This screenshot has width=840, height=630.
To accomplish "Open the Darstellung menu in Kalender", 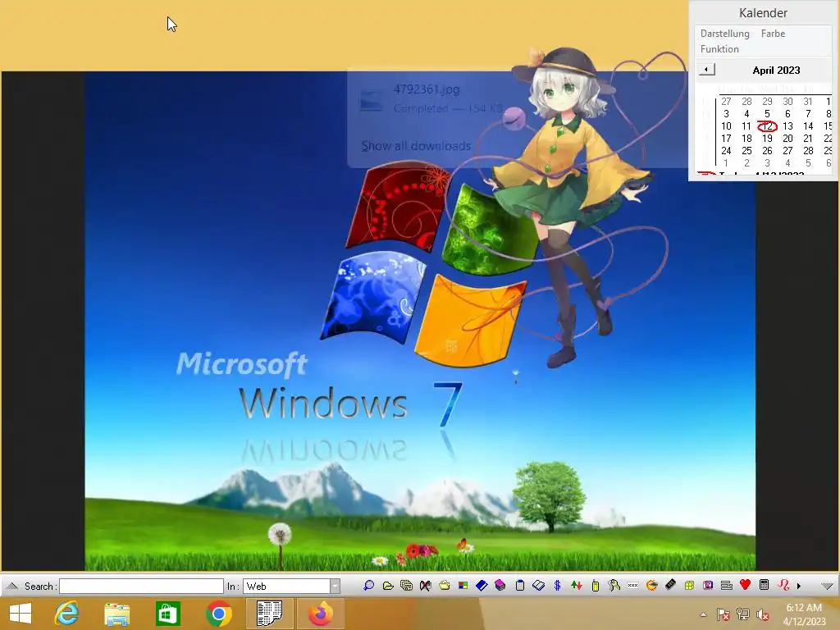I will (x=725, y=33).
